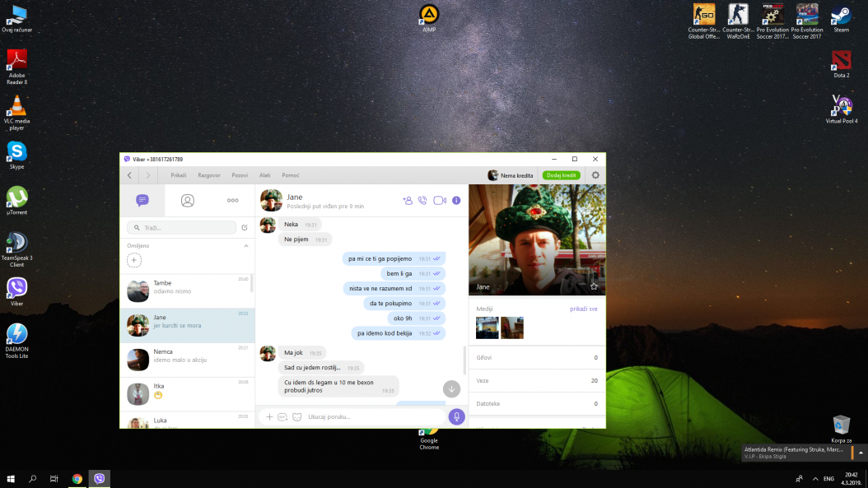Open the Nemca conversation
This screenshot has height=488, width=868.
[x=187, y=359]
